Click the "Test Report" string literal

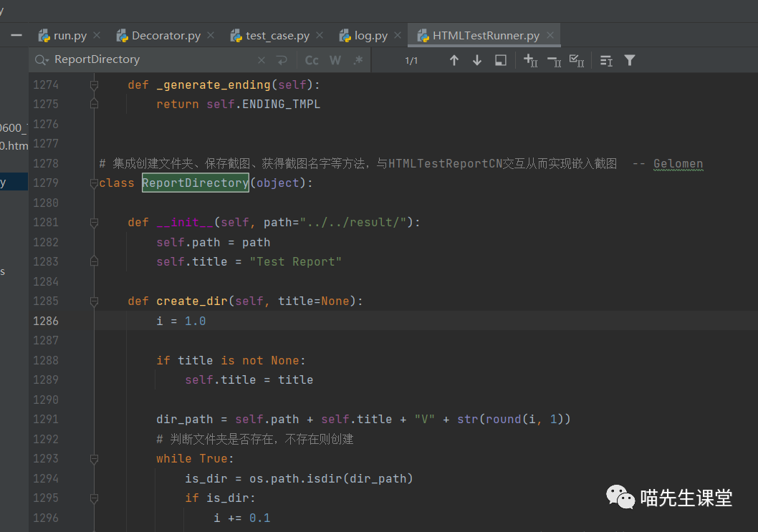tap(295, 261)
